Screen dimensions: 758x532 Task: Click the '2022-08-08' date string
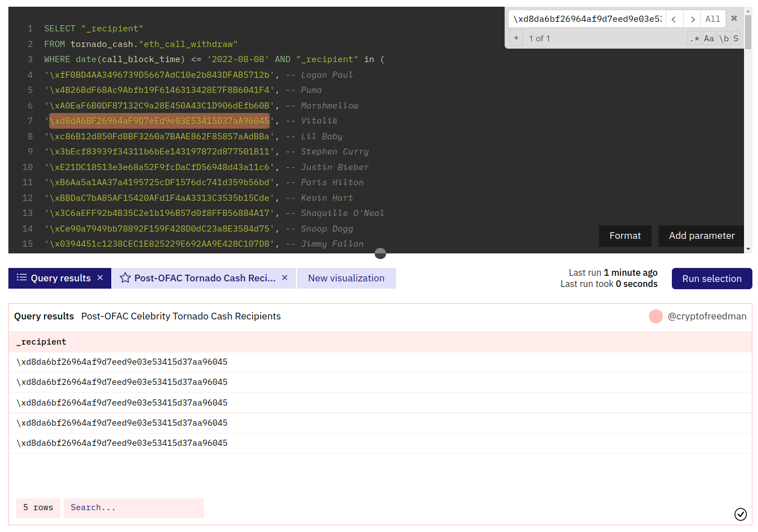click(x=238, y=59)
